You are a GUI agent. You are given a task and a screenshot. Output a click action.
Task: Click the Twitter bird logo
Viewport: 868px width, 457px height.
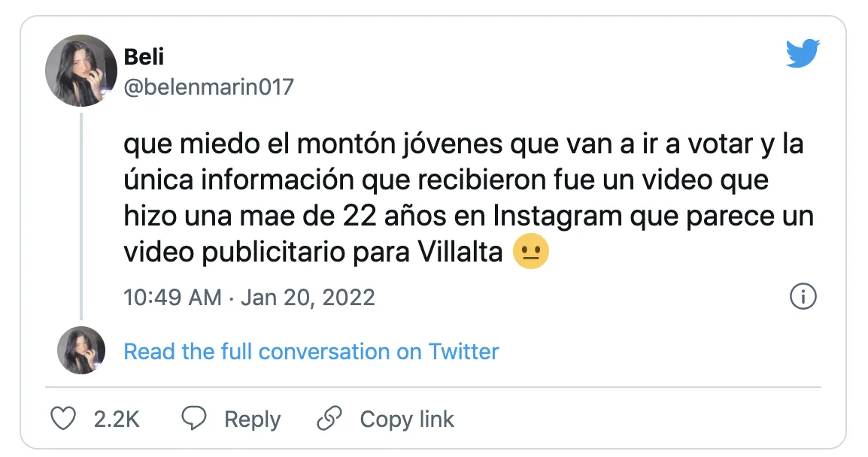tap(803, 54)
